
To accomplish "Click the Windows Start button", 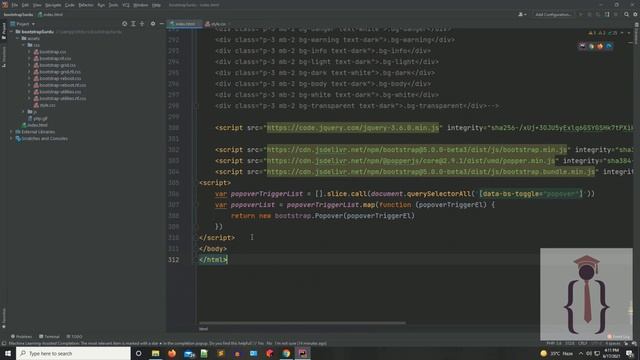I will point(8,353).
